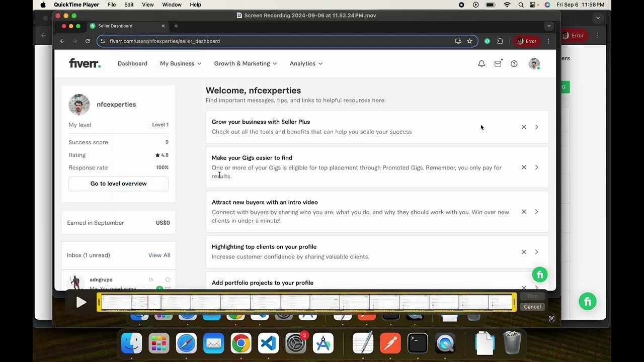Go to the Dashboard nav item
Viewport: 644px width, 362px height.
pyautogui.click(x=132, y=63)
